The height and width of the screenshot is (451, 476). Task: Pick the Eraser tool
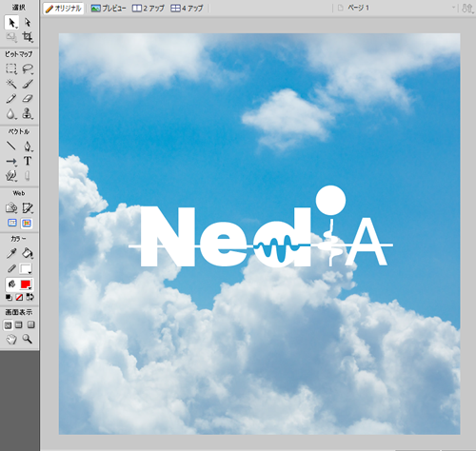(28, 99)
